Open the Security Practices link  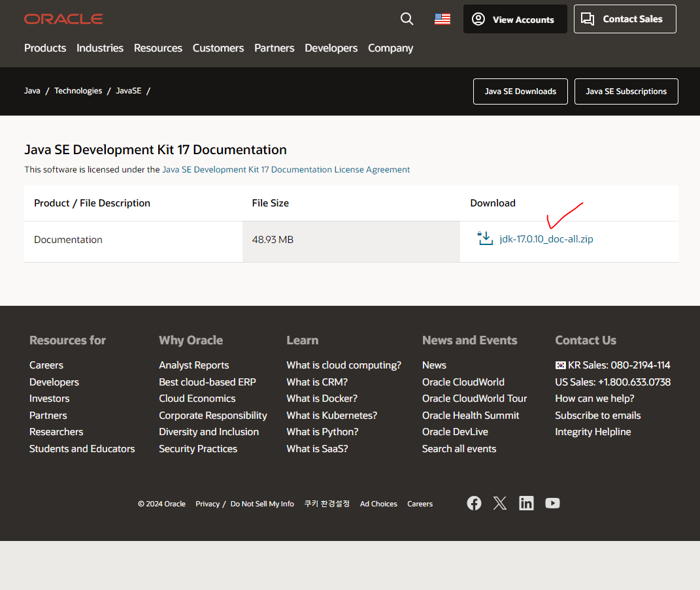[x=198, y=449]
